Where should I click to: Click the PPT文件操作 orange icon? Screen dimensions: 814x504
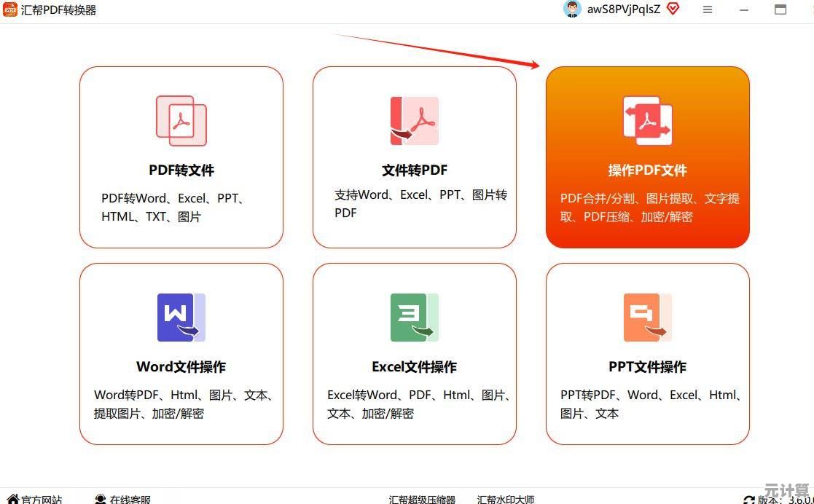click(647, 318)
